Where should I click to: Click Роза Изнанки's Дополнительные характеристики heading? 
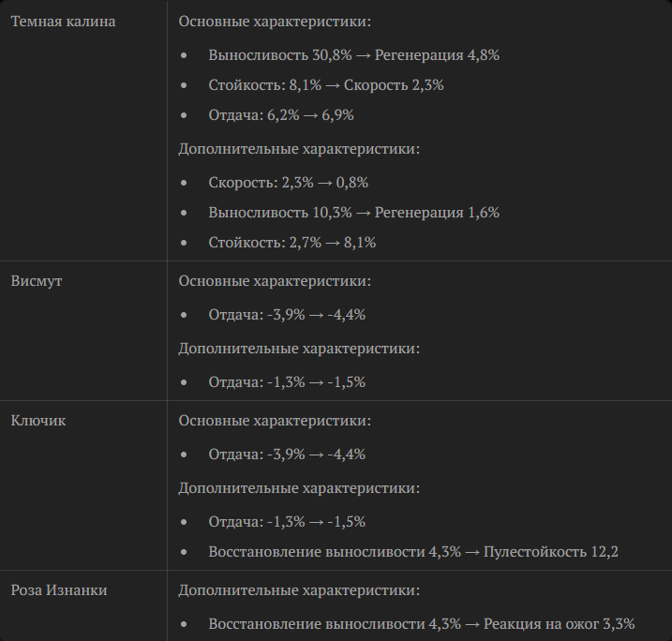[x=299, y=590]
